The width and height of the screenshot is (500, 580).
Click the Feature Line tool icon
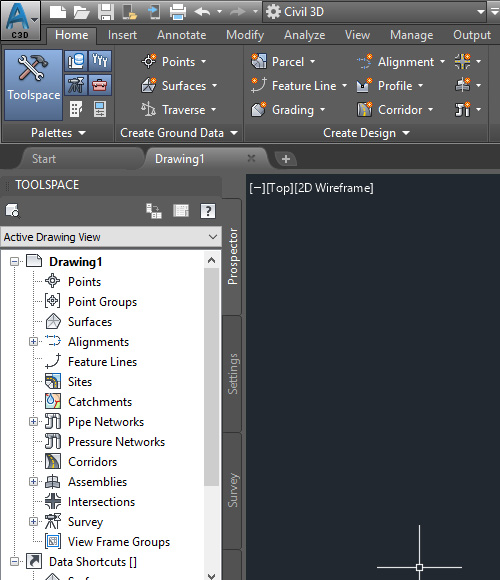259,85
